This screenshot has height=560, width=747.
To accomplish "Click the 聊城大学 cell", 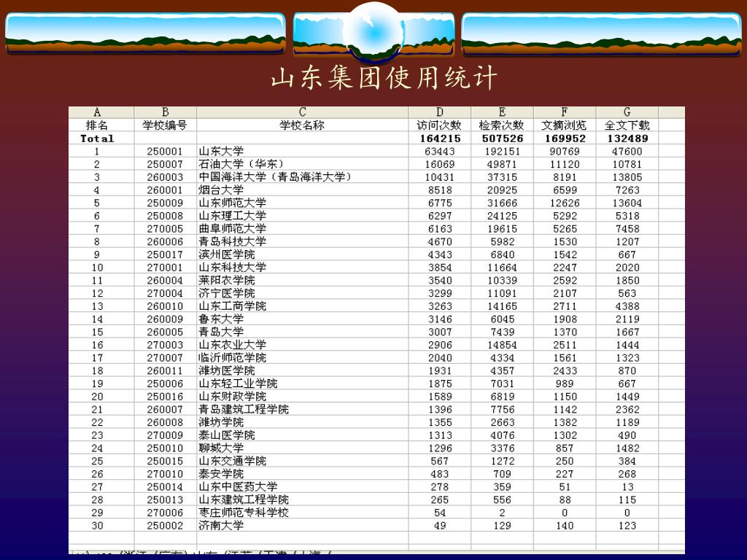I will pos(303,448).
